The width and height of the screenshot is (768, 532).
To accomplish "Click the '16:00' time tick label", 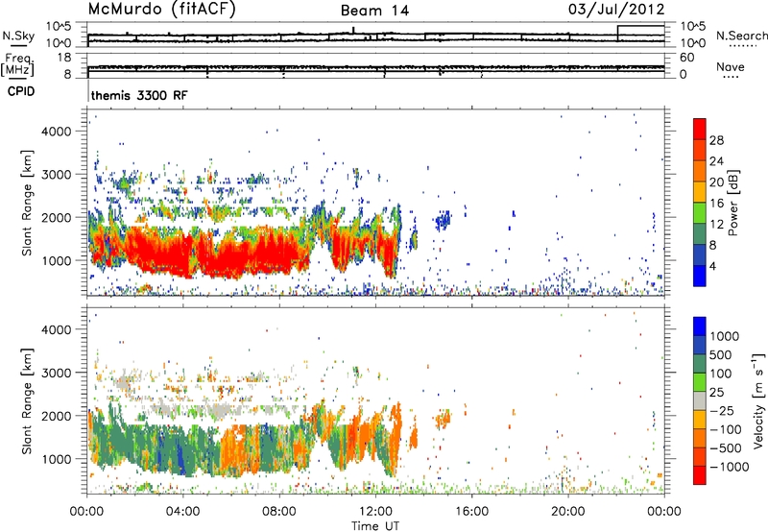I will tap(471, 512).
